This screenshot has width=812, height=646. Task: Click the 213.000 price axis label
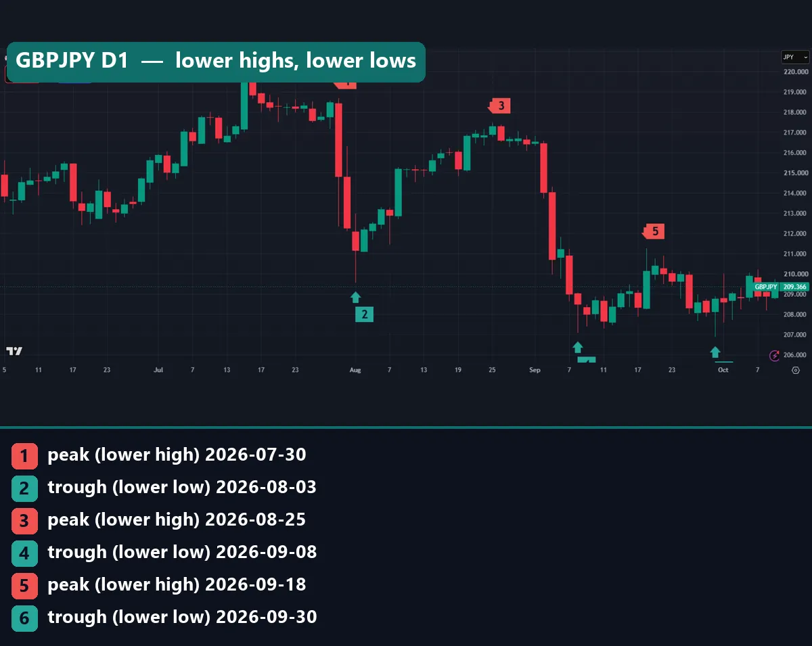(795, 214)
